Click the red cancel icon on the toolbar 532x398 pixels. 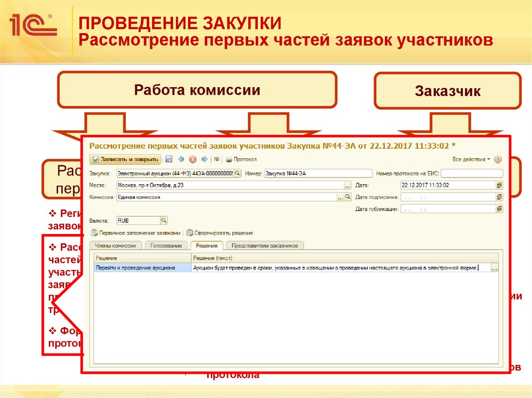pyautogui.click(x=192, y=159)
